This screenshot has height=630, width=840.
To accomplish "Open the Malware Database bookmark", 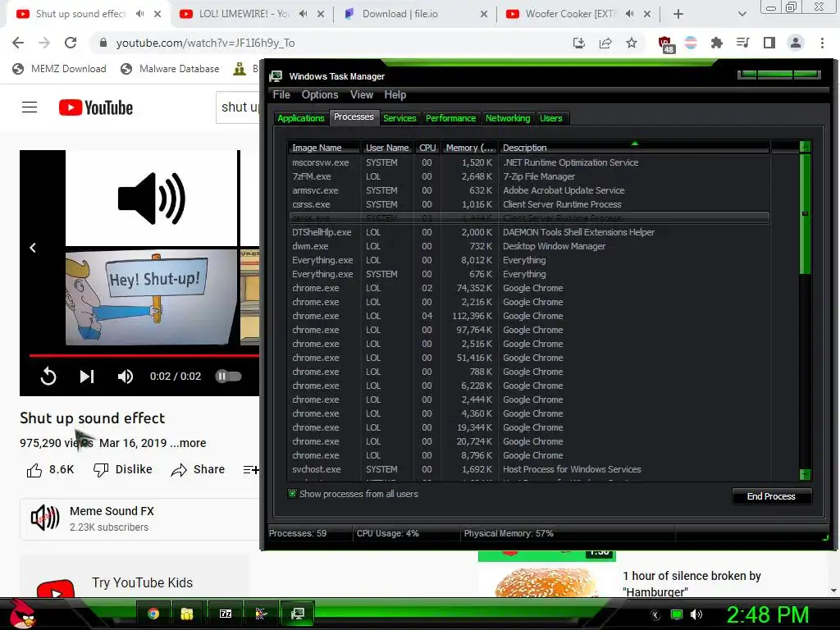I will click(x=171, y=69).
